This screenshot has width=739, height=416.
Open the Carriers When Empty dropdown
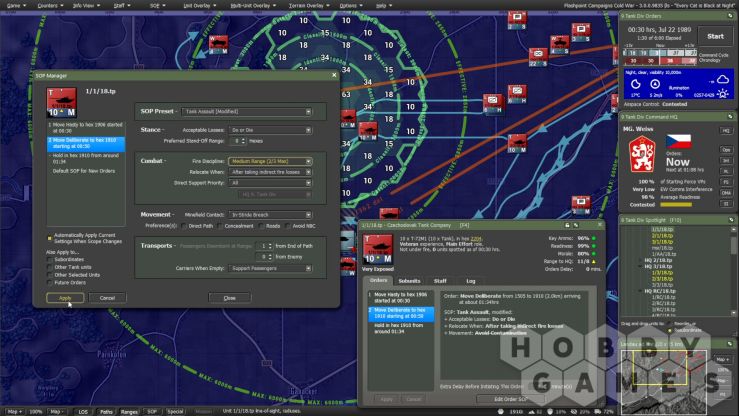pyautogui.click(x=270, y=268)
